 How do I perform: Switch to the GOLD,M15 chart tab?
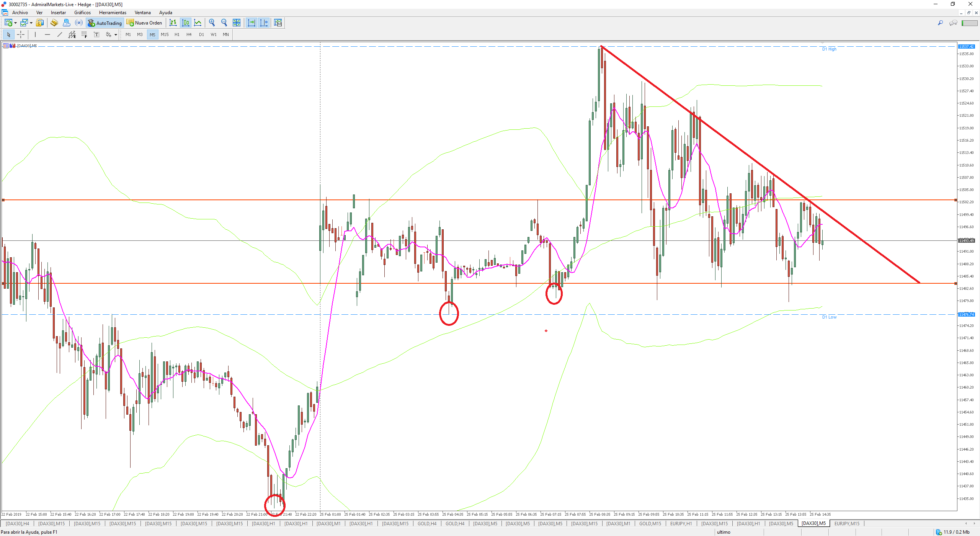pos(650,523)
